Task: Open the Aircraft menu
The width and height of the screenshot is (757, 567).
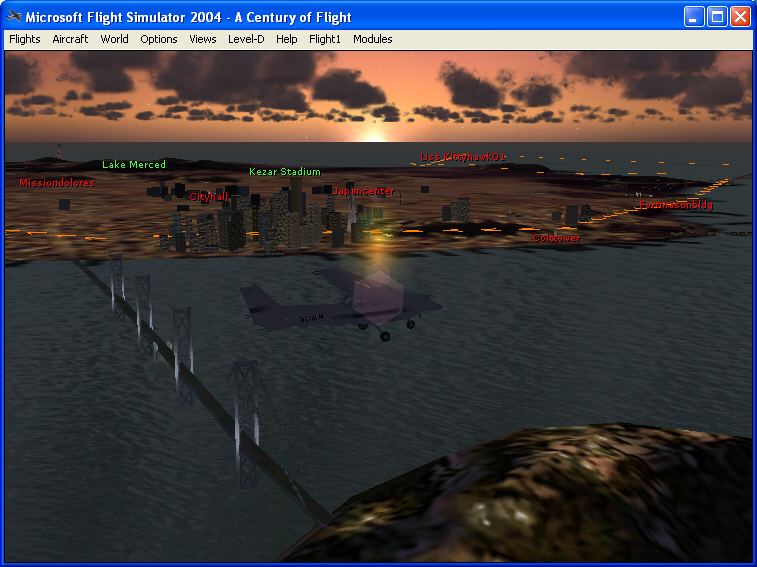Action: pos(70,39)
